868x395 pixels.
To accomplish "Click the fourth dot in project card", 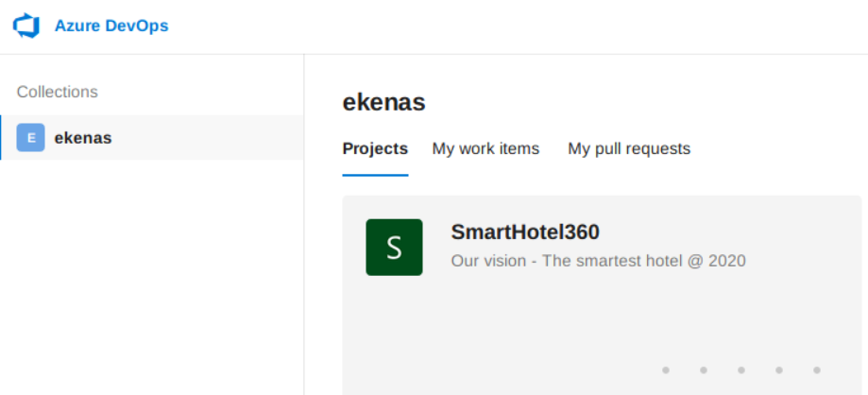I will (x=779, y=369).
